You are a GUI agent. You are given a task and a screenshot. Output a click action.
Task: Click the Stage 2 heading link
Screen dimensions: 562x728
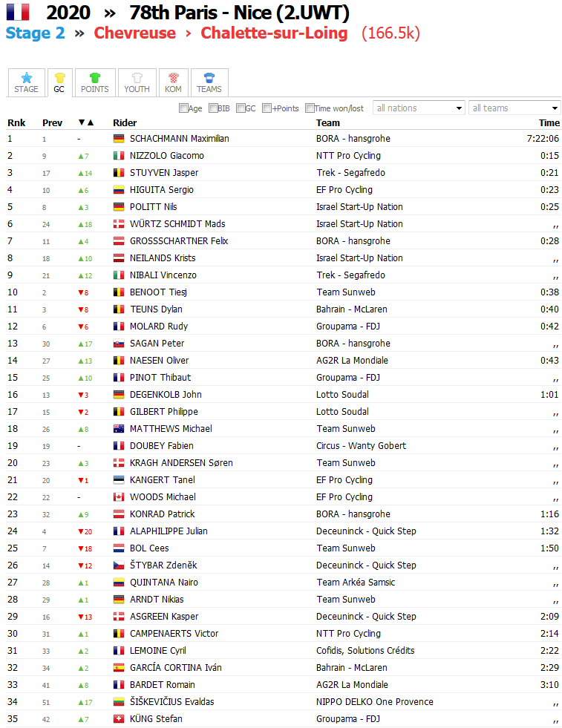coord(36,33)
